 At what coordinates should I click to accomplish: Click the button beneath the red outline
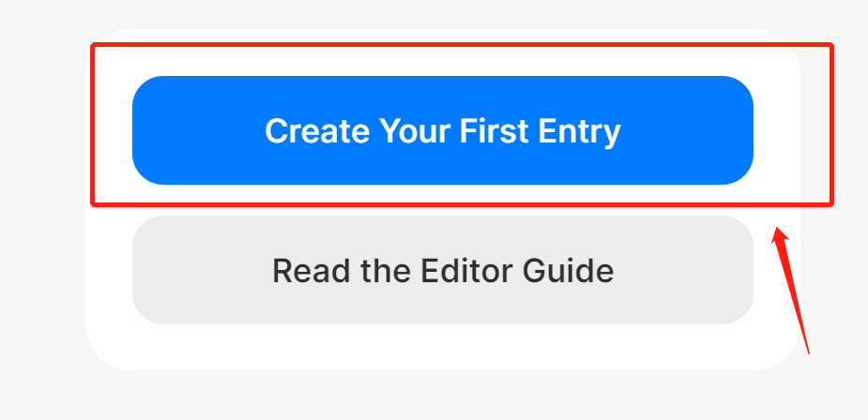(442, 270)
